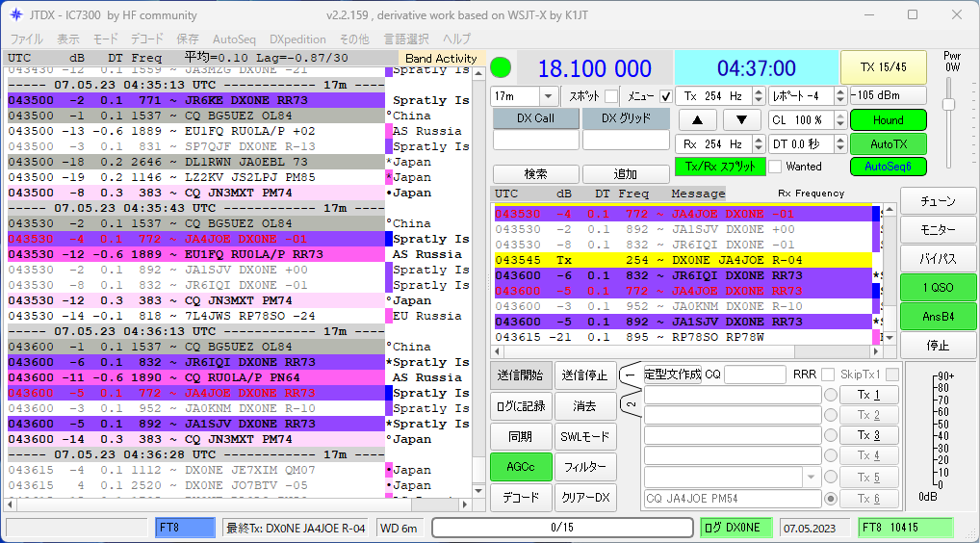Viewport: 980px width, 543px height.
Task: Move the Pwr slider handle
Action: coord(949,104)
